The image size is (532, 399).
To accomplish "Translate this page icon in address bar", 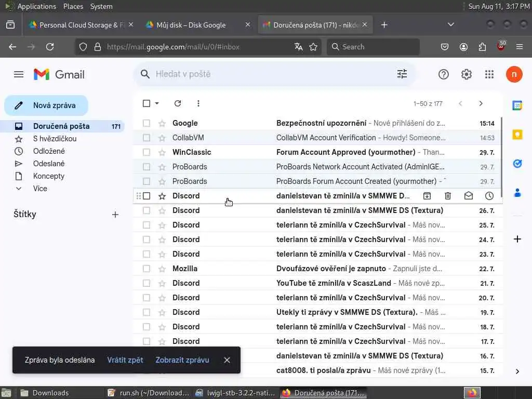I will tap(299, 47).
